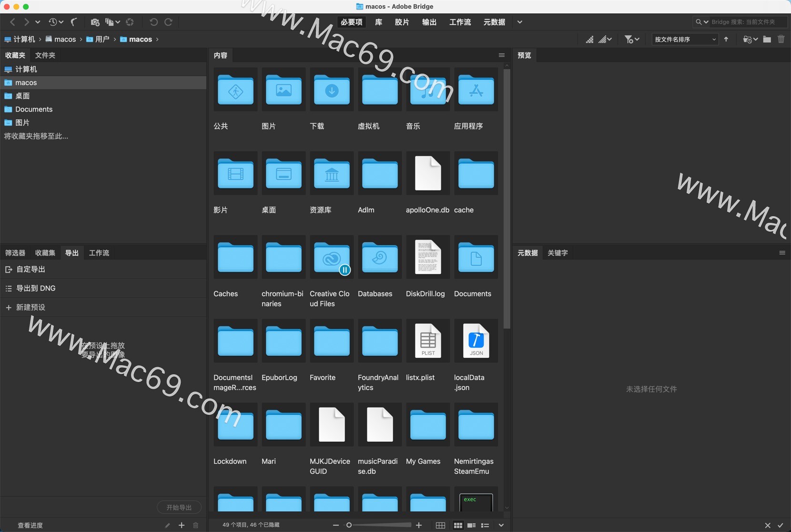Toggle the grid lock icon
This screenshot has width=791, height=532.
point(440,525)
